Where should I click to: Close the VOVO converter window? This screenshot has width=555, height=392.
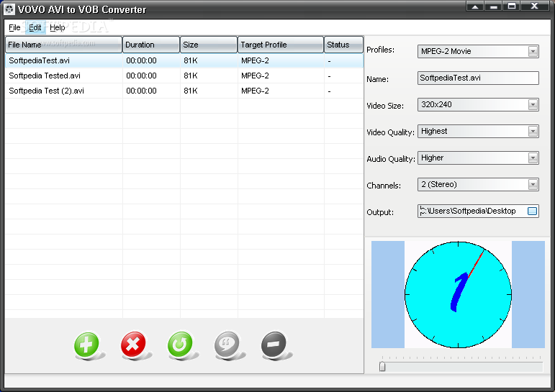[534, 6]
